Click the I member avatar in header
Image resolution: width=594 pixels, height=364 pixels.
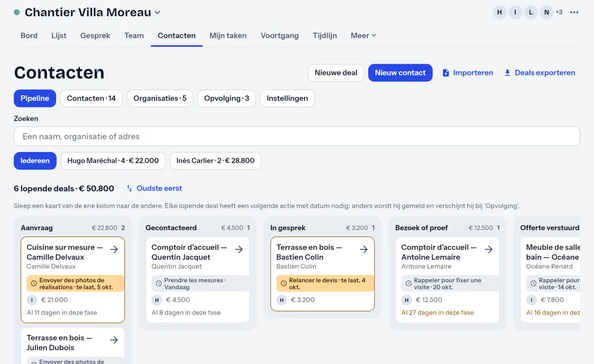pyautogui.click(x=515, y=12)
